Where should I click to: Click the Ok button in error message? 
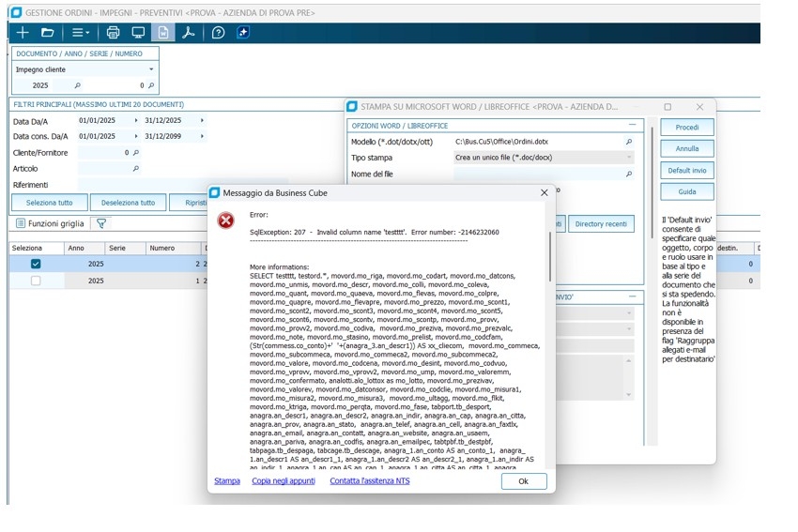(x=524, y=481)
